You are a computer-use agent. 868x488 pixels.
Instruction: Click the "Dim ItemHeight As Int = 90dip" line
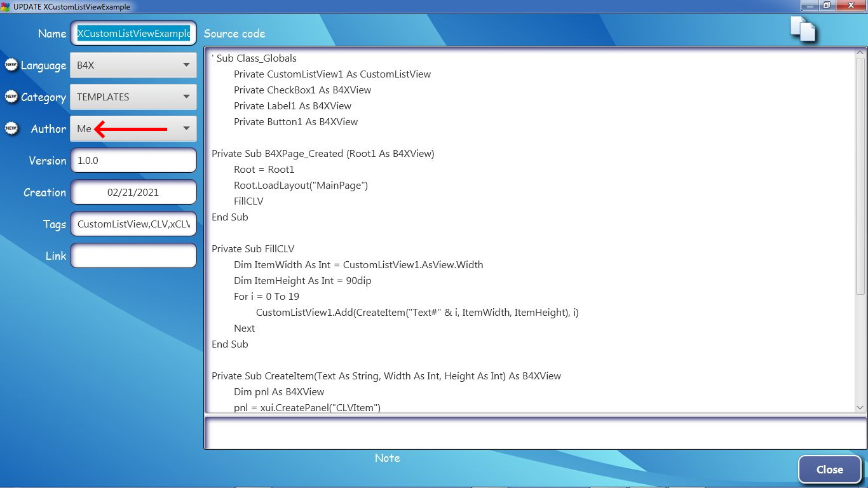point(302,281)
